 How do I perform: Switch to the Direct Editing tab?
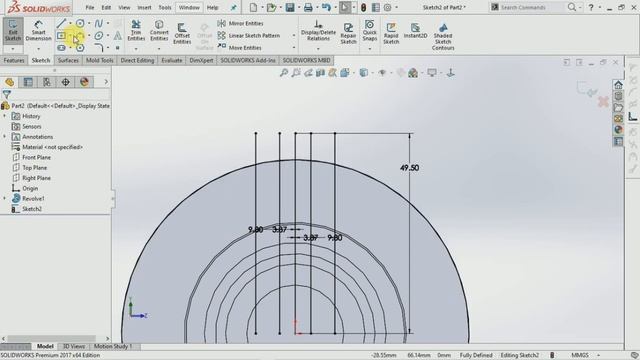point(137,60)
